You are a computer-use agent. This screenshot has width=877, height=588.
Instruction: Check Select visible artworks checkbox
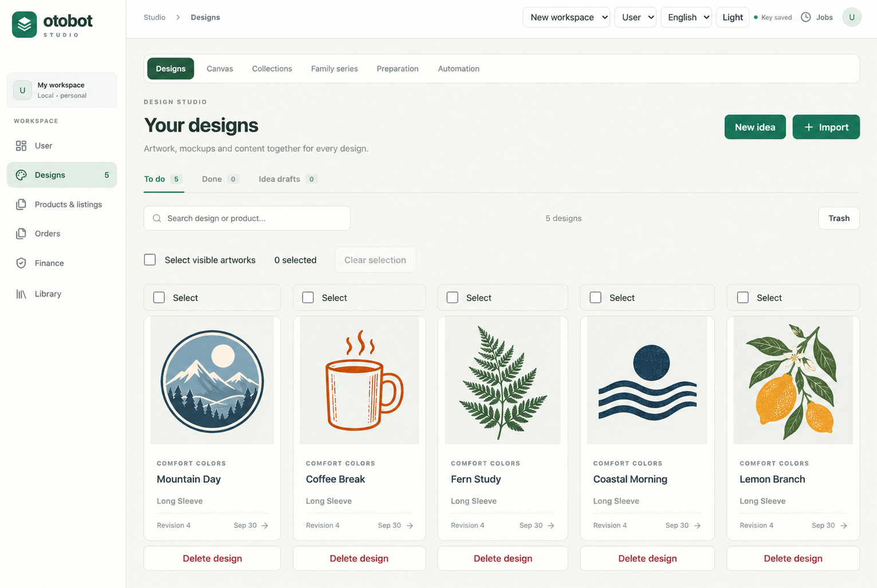150,260
